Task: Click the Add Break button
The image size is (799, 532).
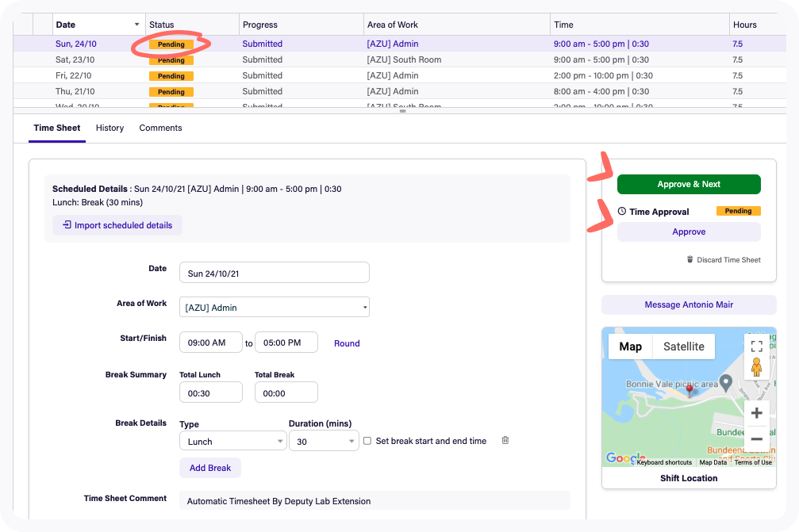Action: pos(210,468)
